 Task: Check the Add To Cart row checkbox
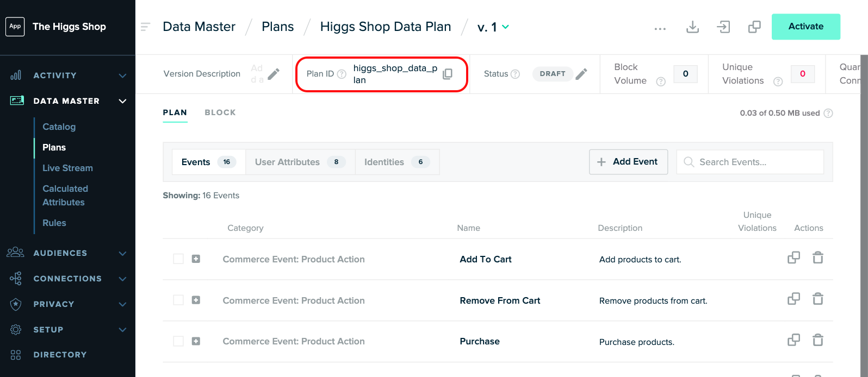point(178,259)
